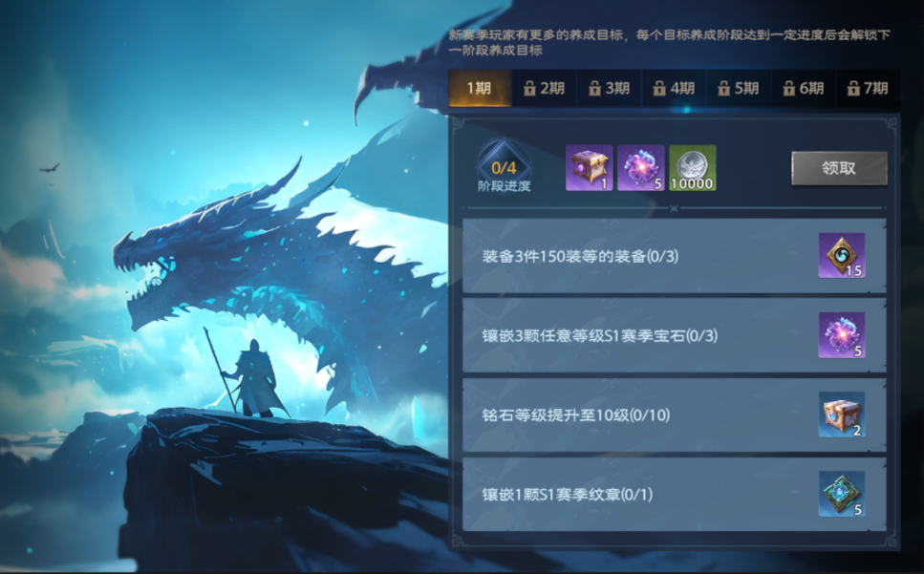Click the silver coin 10000 reward icon
Viewport: 924px width, 574px height.
point(693,168)
